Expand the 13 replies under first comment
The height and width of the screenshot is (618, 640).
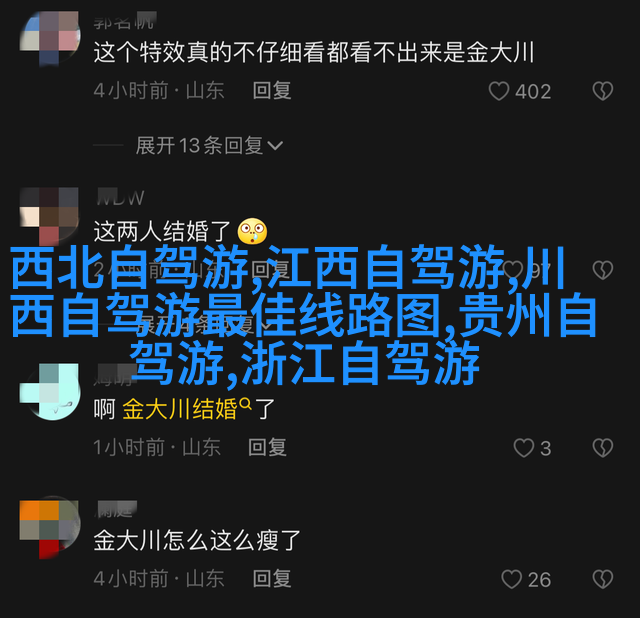209,145
